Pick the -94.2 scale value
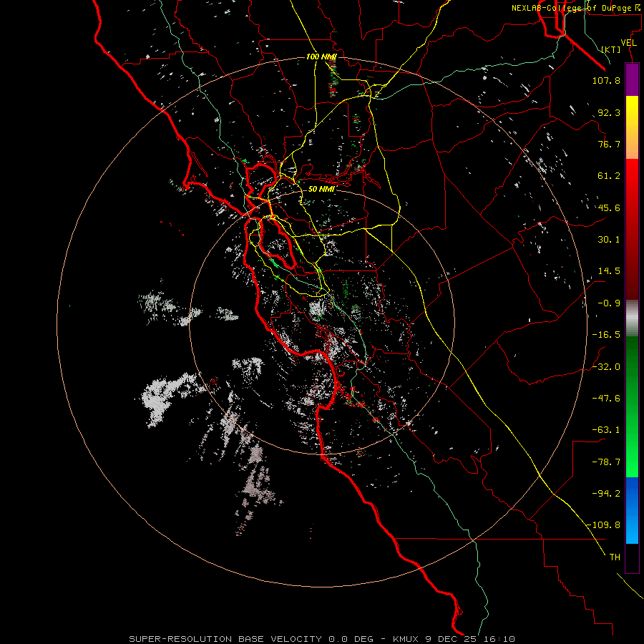 [606, 494]
